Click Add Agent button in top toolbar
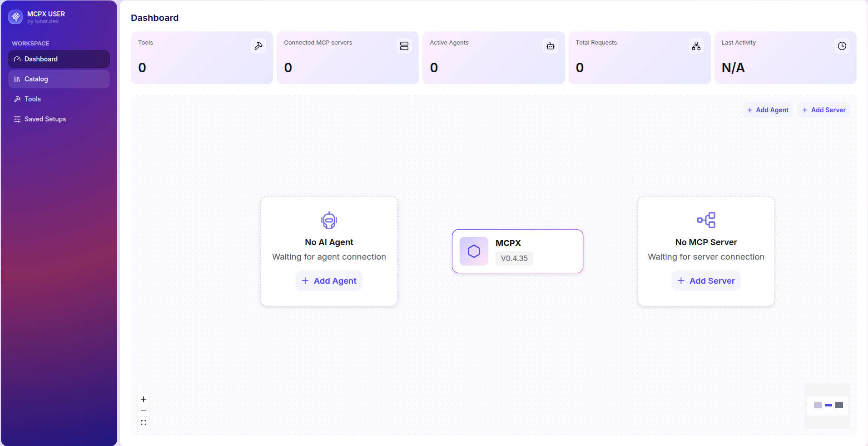Image resolution: width=868 pixels, height=446 pixels. tap(768, 110)
